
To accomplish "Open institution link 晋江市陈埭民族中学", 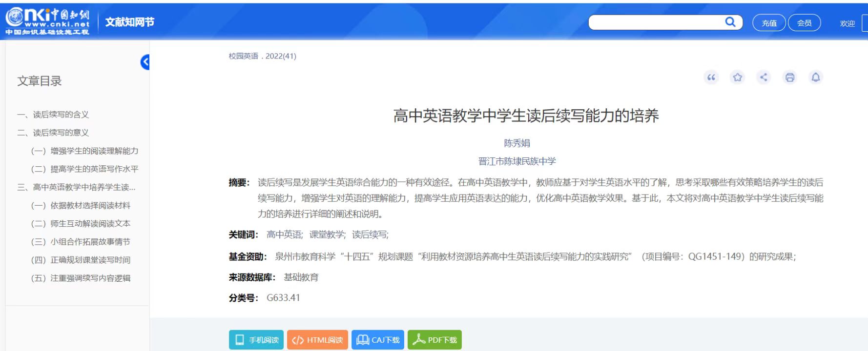I will tap(517, 161).
